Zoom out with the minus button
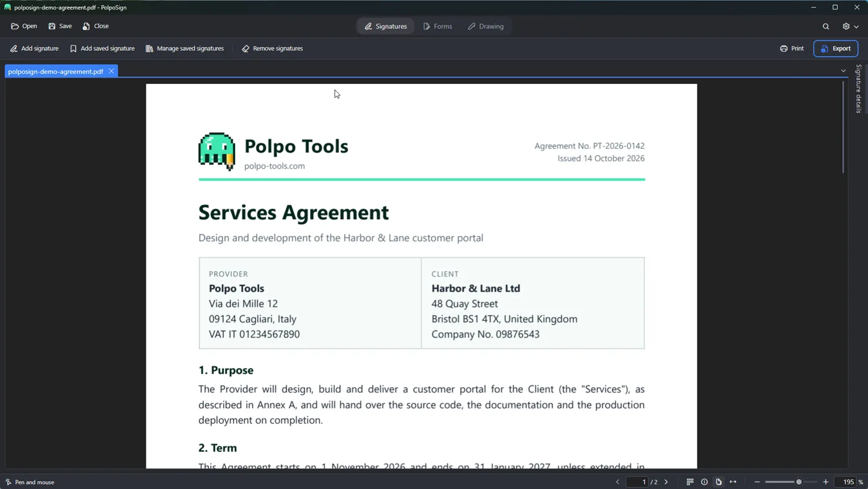The width and height of the screenshot is (868, 489). pyautogui.click(x=757, y=482)
